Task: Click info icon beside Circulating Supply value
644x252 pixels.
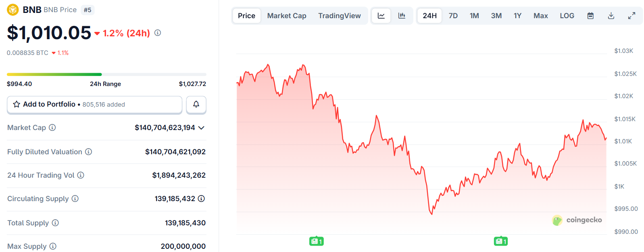Action: (201, 199)
